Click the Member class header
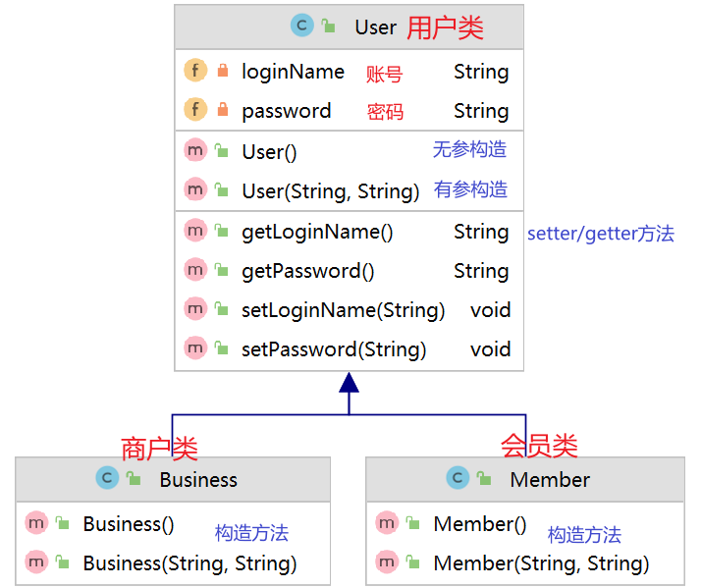Screen dimensions: 701x588 (550, 480)
